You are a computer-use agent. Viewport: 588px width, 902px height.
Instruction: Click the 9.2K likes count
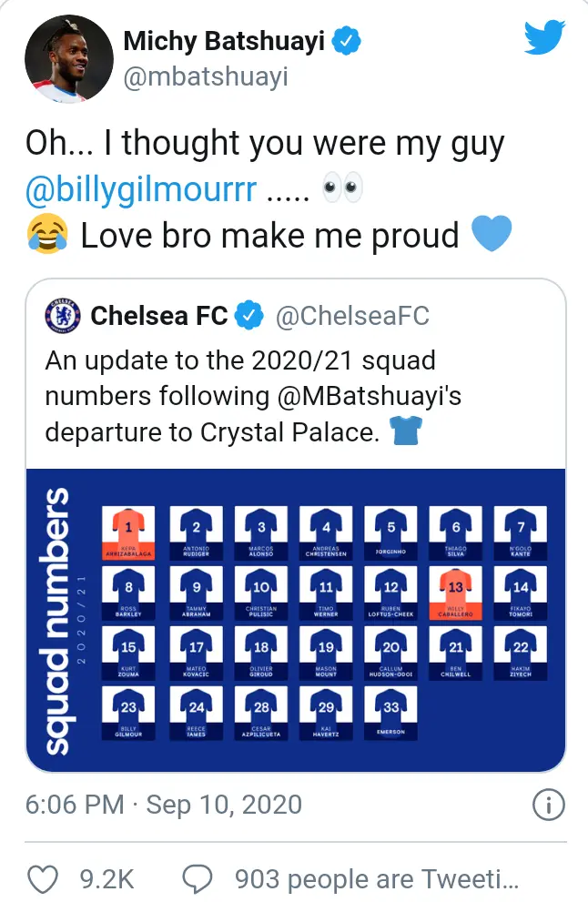click(107, 877)
